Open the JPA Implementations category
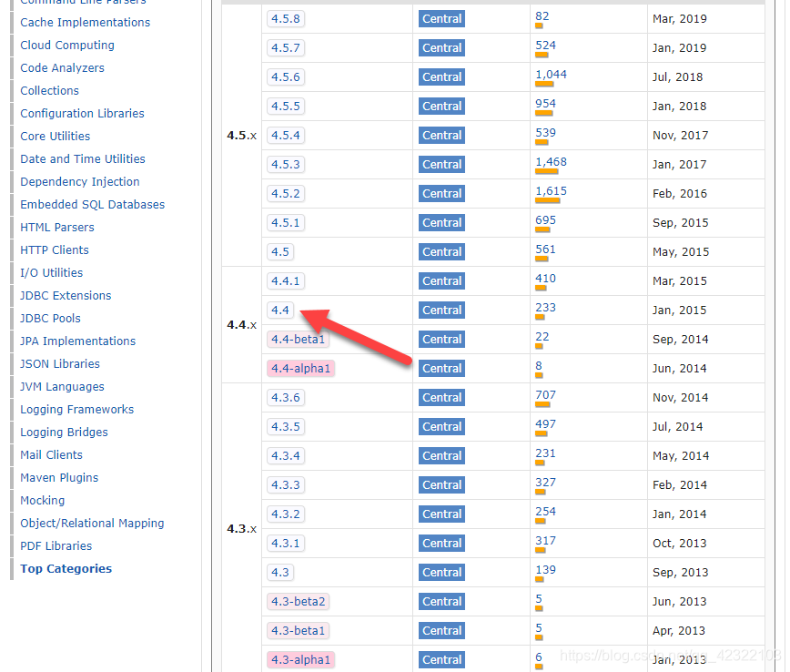The image size is (790, 672). 77,341
